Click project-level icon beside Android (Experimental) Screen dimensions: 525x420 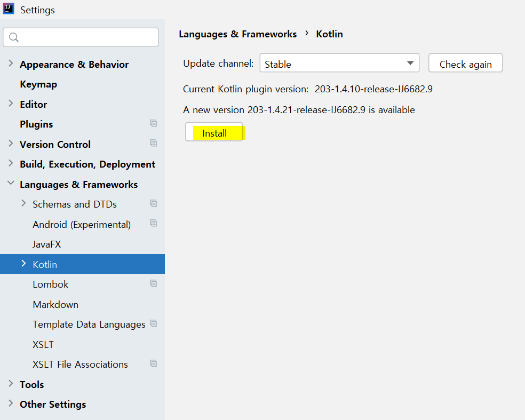coord(153,223)
